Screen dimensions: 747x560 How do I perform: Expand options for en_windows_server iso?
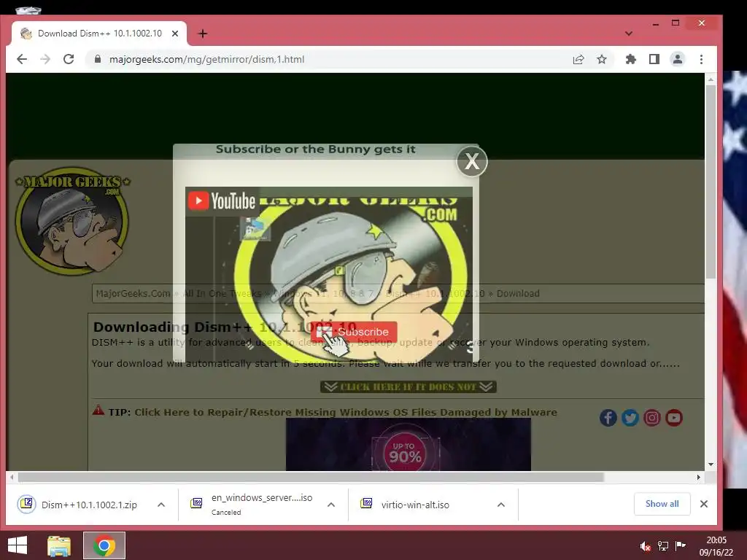coord(331,505)
